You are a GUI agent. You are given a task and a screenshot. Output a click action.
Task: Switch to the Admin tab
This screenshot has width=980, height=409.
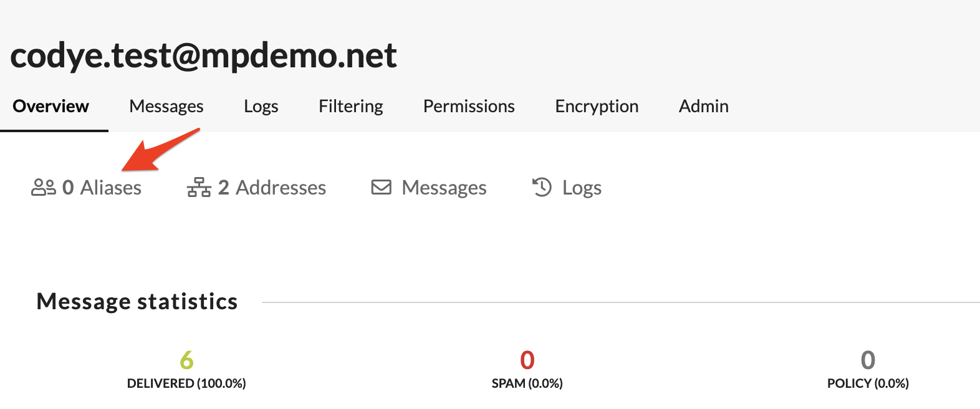click(704, 107)
